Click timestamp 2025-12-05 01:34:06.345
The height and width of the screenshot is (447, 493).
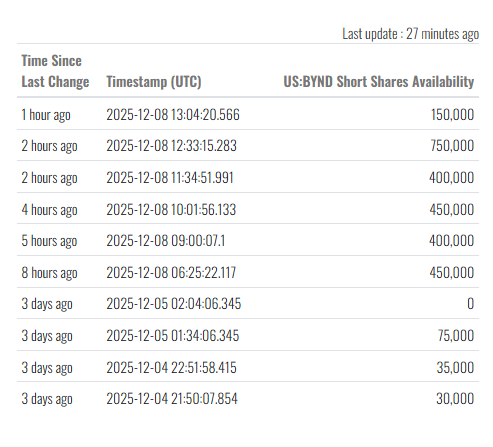(x=173, y=336)
